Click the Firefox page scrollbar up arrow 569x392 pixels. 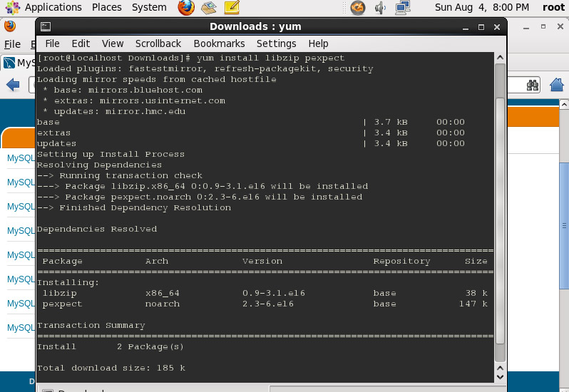(x=564, y=105)
